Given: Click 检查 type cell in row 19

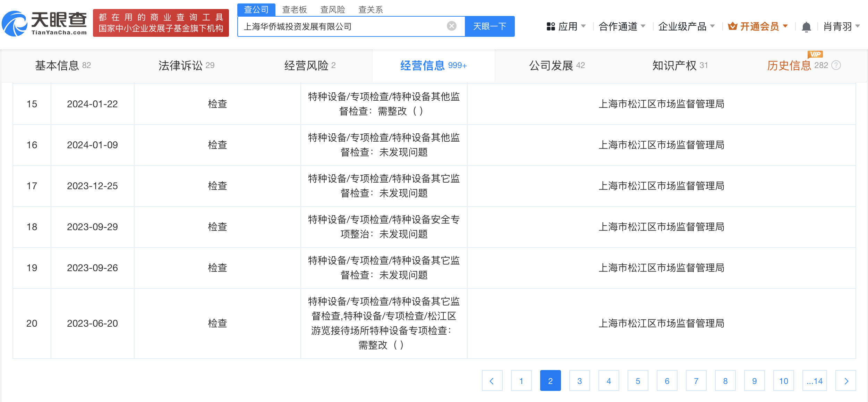Looking at the screenshot, I should point(217,268).
